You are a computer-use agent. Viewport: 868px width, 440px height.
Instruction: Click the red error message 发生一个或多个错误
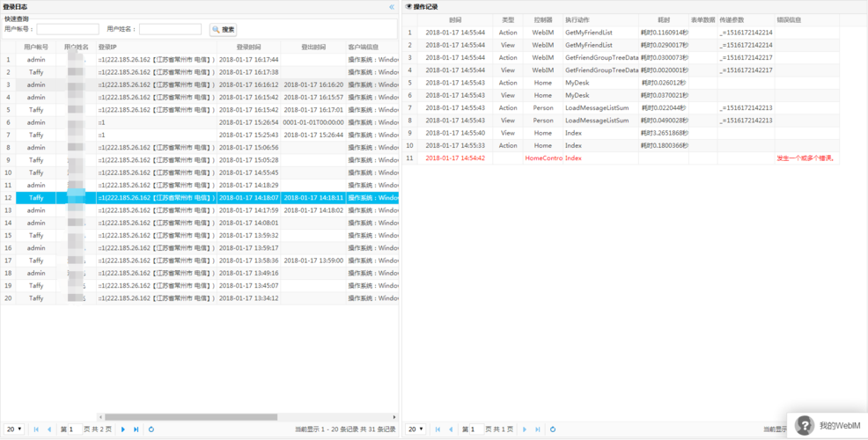click(805, 158)
